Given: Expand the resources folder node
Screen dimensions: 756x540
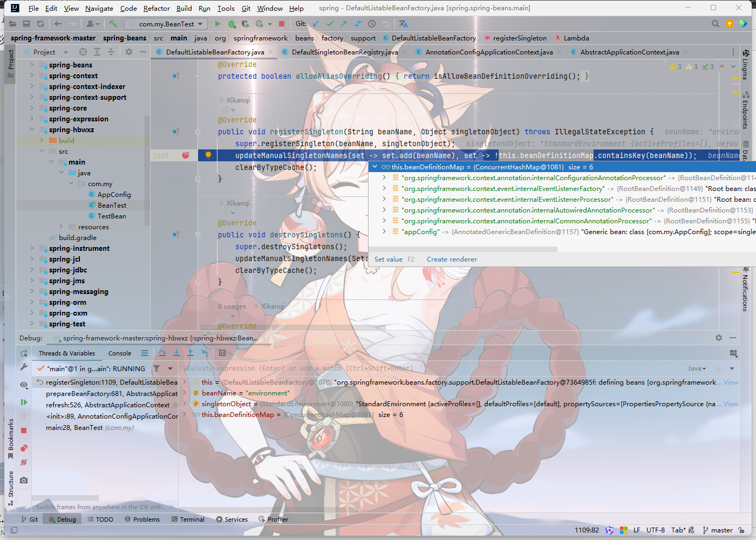Looking at the screenshot, I should 61,227.
